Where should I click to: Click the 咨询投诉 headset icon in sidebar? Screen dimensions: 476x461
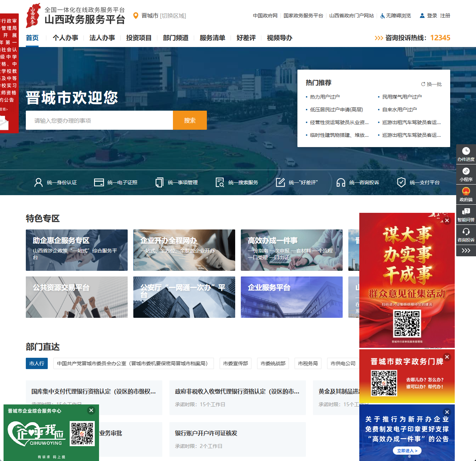pyautogui.click(x=466, y=232)
